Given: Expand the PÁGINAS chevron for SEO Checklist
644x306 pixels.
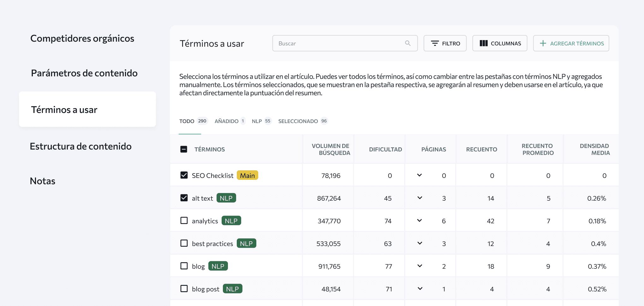Looking at the screenshot, I should 420,175.
